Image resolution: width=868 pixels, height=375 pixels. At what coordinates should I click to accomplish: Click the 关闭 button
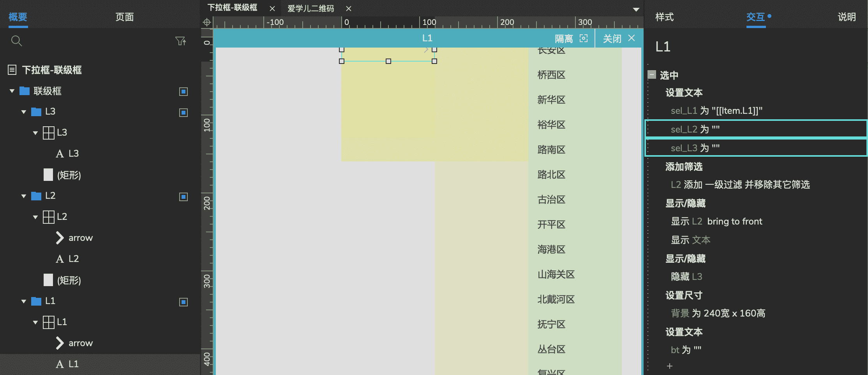click(x=612, y=38)
